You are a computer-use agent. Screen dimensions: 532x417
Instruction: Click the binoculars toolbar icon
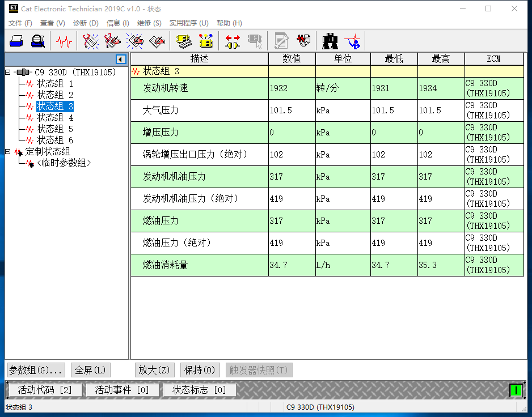pos(330,41)
